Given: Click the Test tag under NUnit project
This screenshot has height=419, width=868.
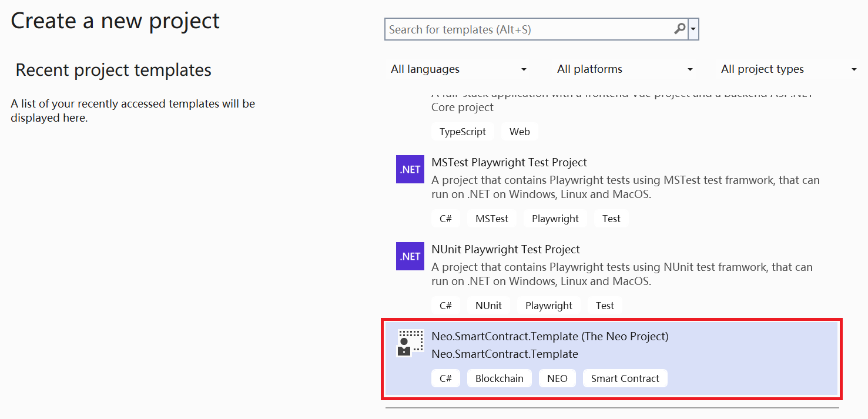Looking at the screenshot, I should [605, 306].
